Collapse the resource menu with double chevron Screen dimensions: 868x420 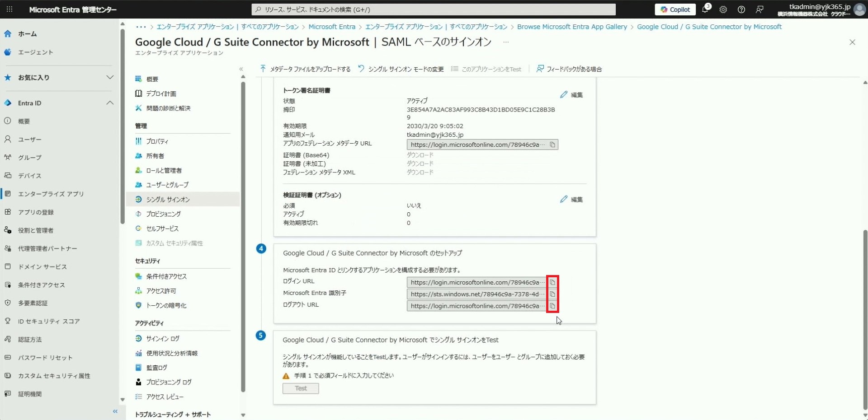point(241,69)
